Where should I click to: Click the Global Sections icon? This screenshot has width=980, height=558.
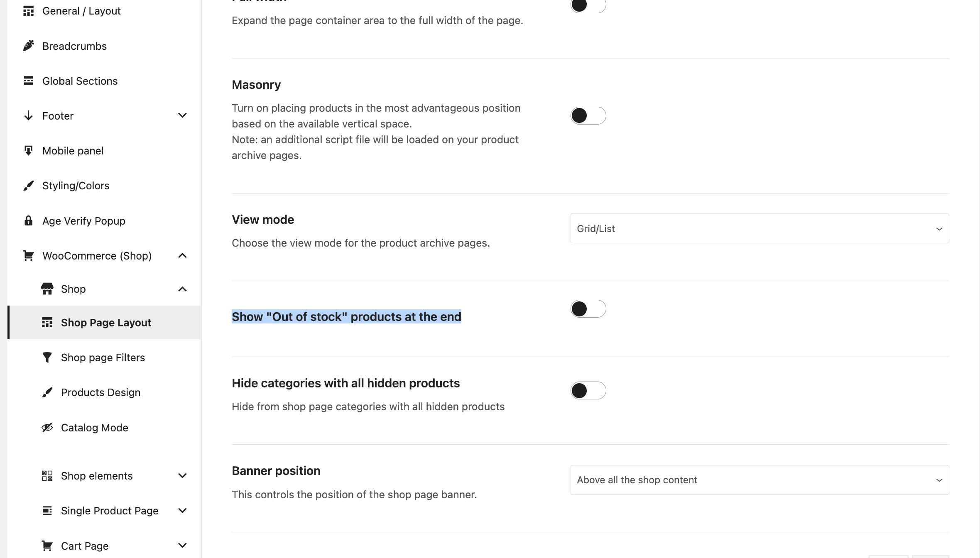click(28, 81)
